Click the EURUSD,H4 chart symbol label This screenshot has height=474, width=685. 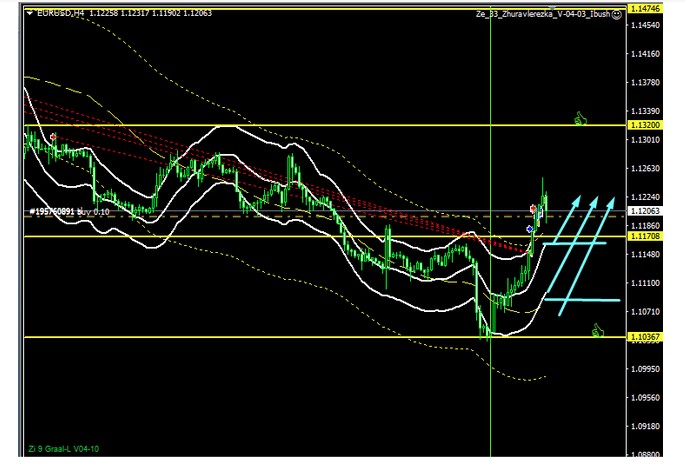(x=60, y=13)
